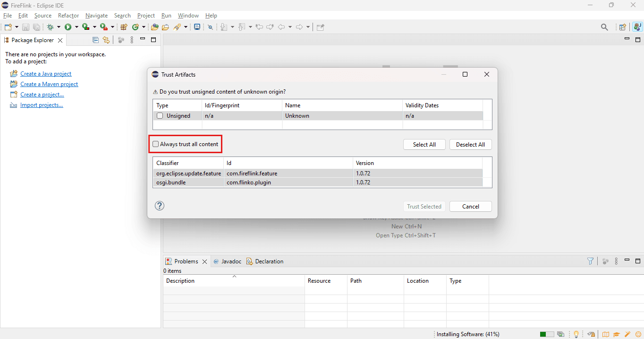Screen dimensions: 644x339
Task: Close the Package Explorer tab
Action: tap(60, 41)
